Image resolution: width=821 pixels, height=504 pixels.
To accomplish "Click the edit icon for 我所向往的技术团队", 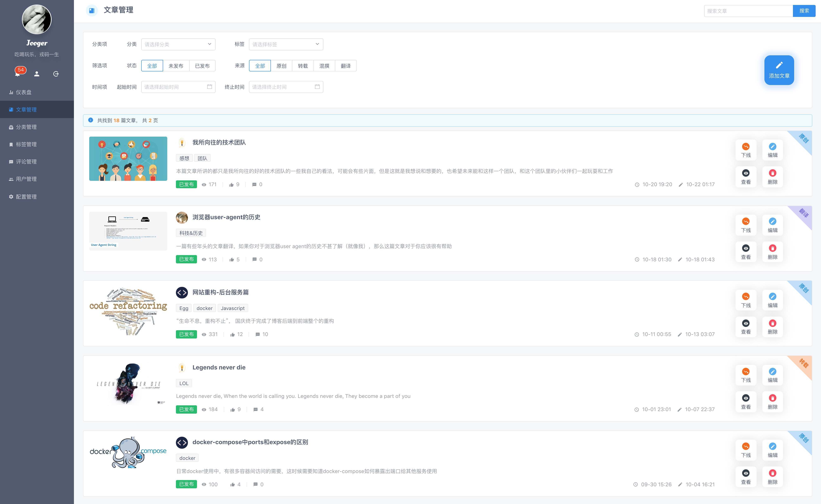I will pyautogui.click(x=772, y=147).
